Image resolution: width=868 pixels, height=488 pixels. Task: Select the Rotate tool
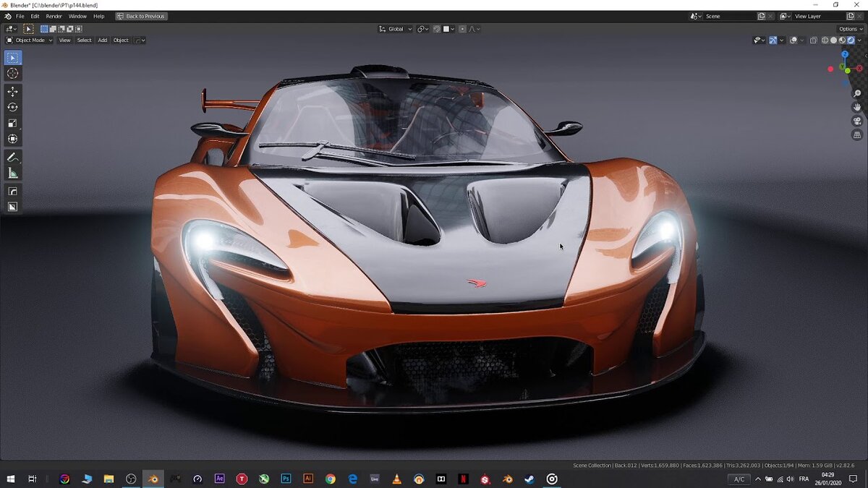pyautogui.click(x=12, y=107)
